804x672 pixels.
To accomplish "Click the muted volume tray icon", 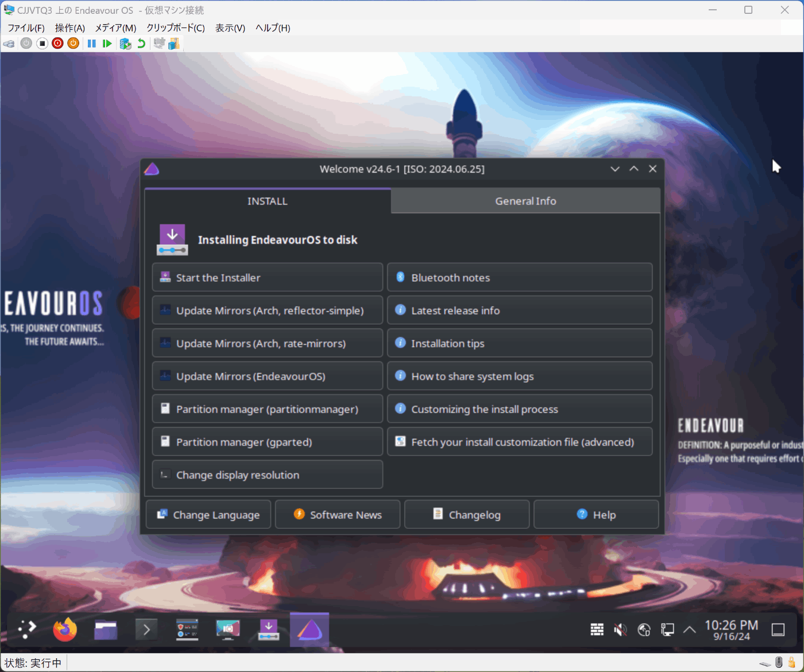I will point(620,630).
